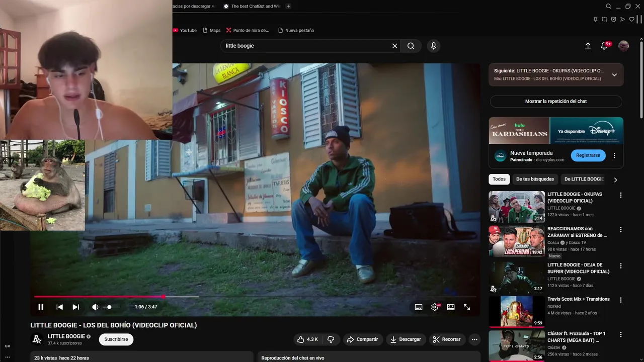Click the Compartir share button
644x362 pixels.
pyautogui.click(x=362, y=339)
